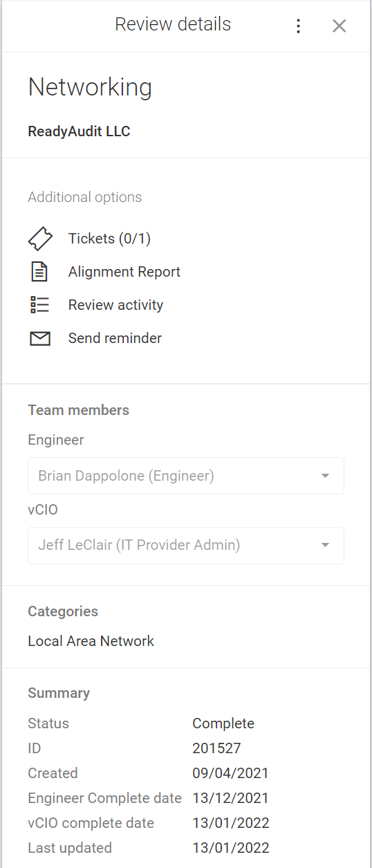The height and width of the screenshot is (868, 372).
Task: Click the ReadyAudit LLC company name
Action: pyautogui.click(x=79, y=131)
